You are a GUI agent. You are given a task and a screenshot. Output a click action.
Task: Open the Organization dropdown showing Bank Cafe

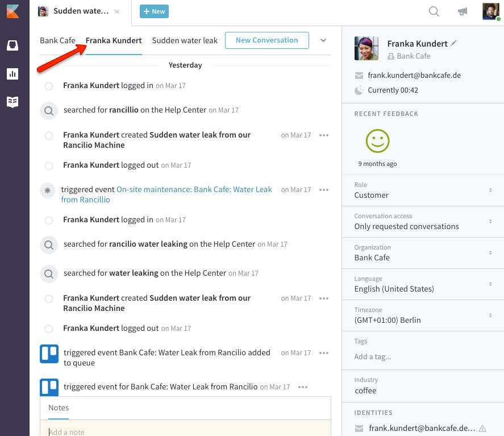click(x=423, y=253)
